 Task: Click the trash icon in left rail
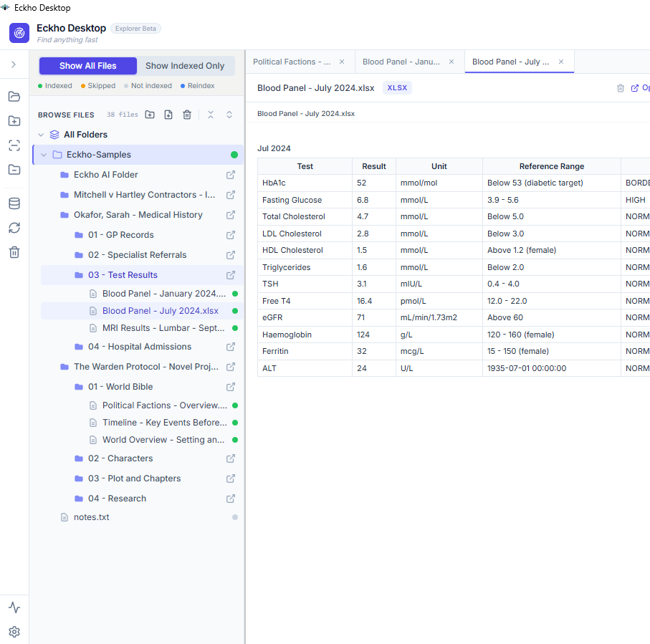coord(14,252)
